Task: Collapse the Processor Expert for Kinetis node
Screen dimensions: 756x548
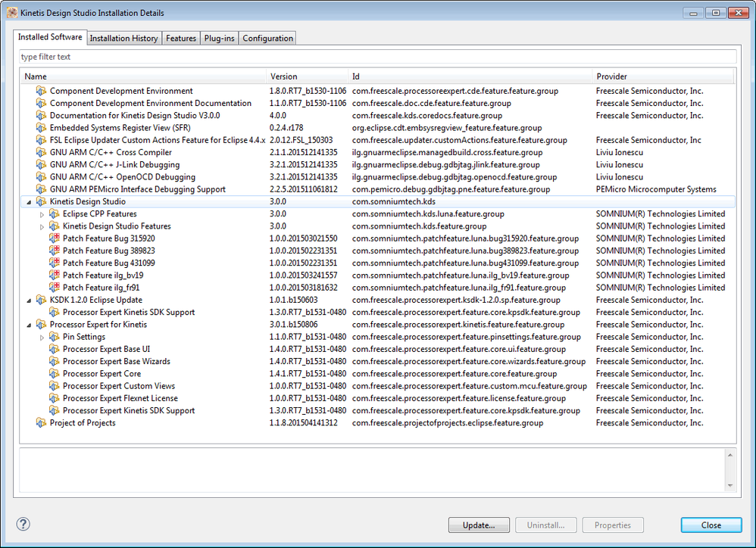Action: click(29, 325)
